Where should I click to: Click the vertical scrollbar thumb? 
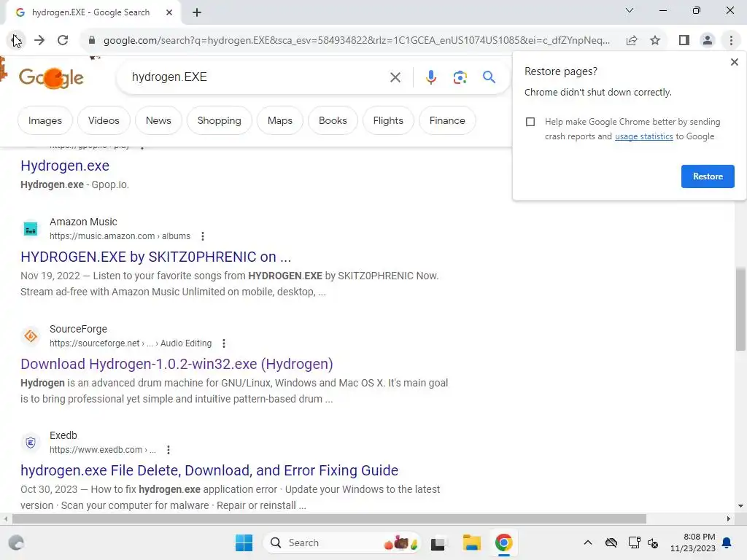click(740, 309)
